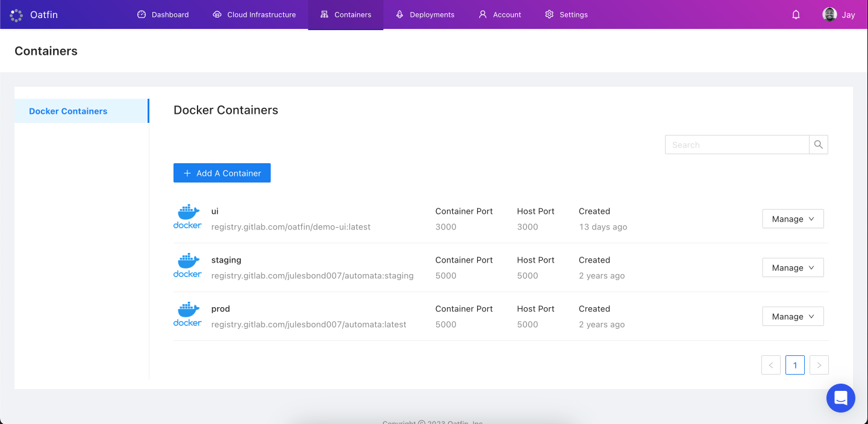Click registry.gitlab.com/julesbond007/automata:latest image path
Screen dimensions: 868x424
[309, 325]
